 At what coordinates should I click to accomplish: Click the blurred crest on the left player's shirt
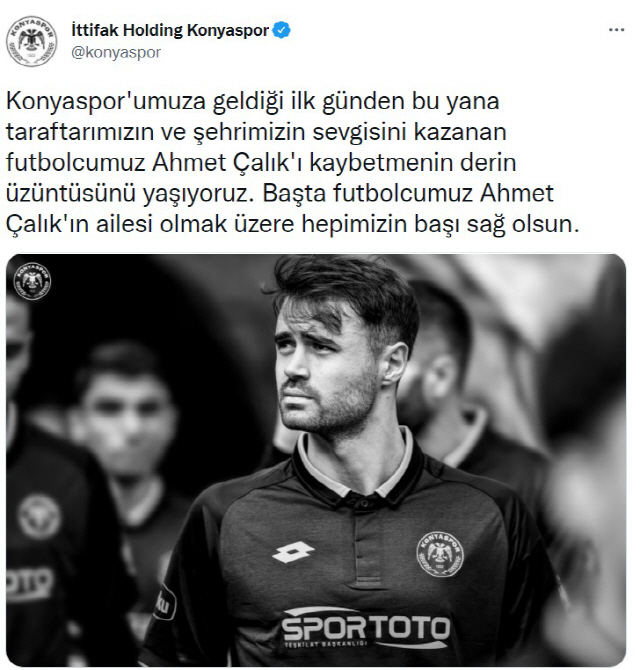coord(39,517)
